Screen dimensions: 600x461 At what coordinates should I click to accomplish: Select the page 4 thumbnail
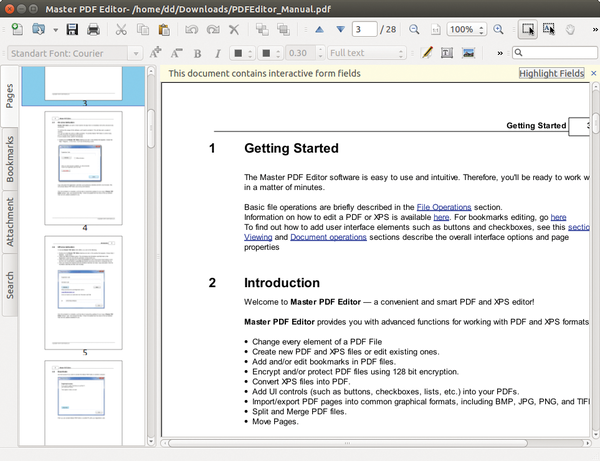83,168
